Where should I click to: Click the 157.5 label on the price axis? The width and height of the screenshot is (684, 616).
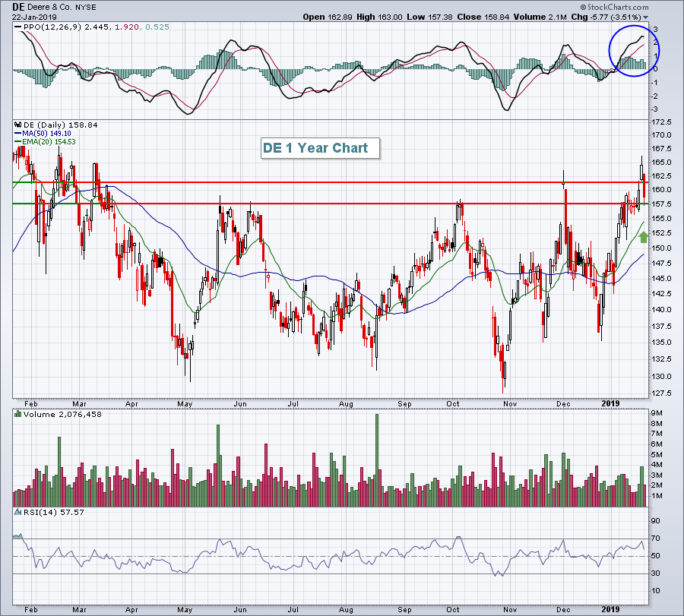(x=661, y=204)
